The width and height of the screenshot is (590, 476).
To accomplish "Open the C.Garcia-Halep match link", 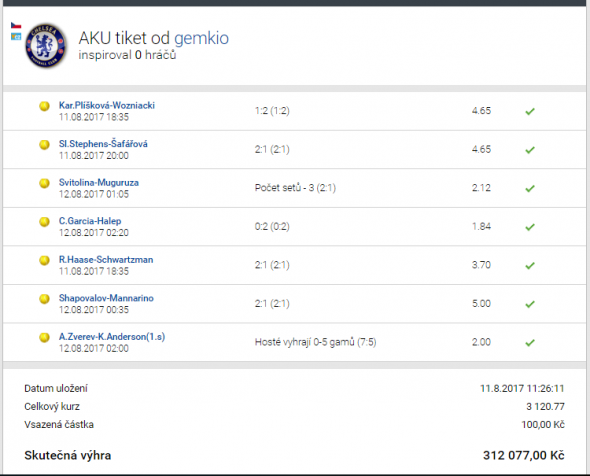I will tap(90, 221).
